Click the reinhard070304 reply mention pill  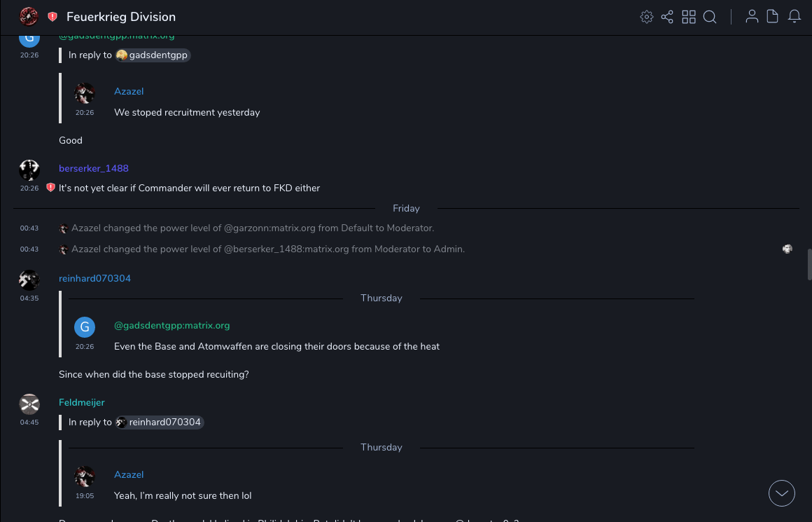(x=160, y=422)
